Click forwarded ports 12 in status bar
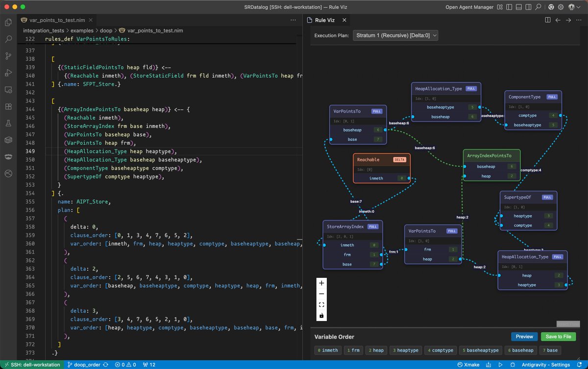The image size is (588, 369). 149,365
